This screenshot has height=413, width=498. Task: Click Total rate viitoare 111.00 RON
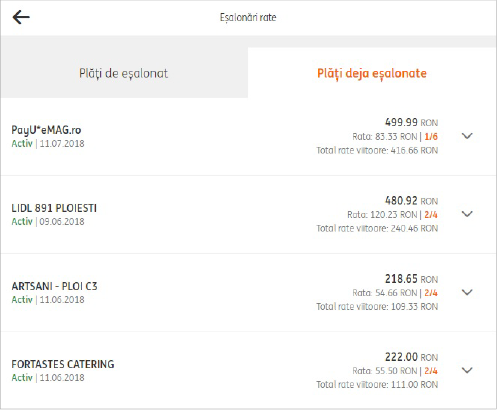click(x=377, y=385)
